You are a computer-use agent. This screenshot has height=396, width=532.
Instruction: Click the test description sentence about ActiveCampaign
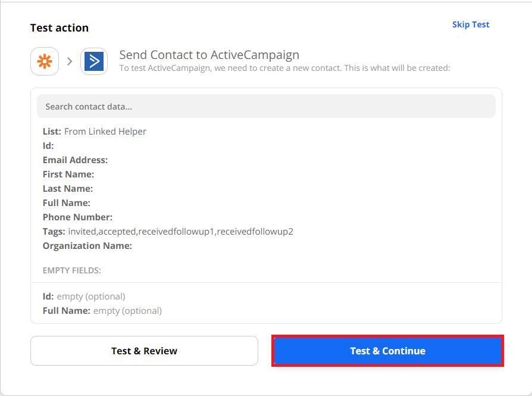coord(284,68)
